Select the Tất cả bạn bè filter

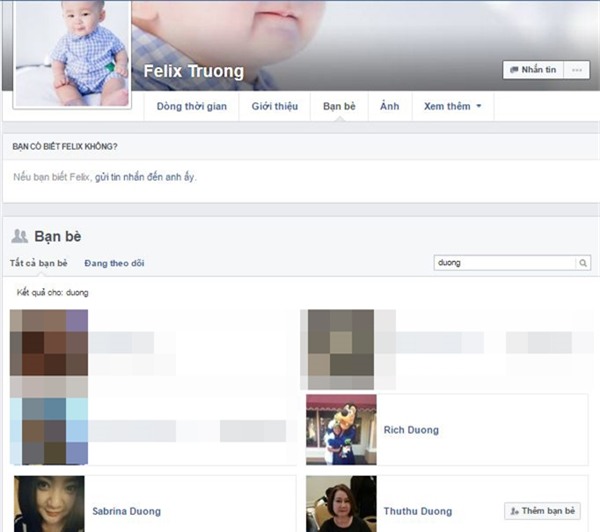tap(39, 263)
